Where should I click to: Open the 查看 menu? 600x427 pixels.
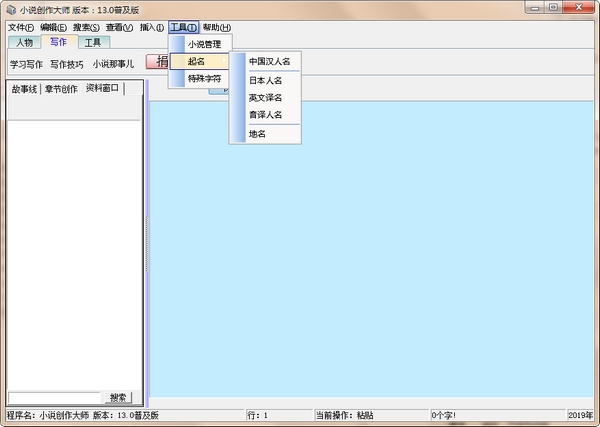[119, 27]
